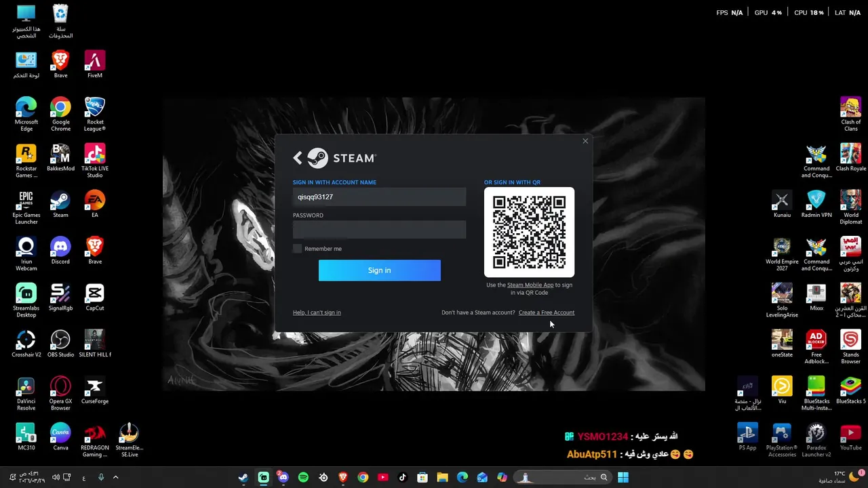
Task: Launch the OBS Studio desktop shortcut
Action: 60,344
